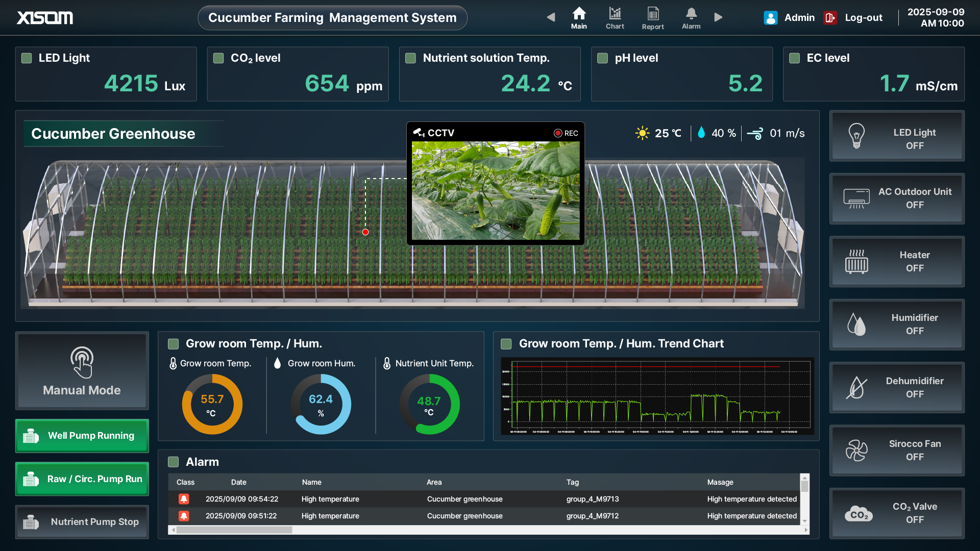Click the next navigation right arrow

[x=718, y=17]
